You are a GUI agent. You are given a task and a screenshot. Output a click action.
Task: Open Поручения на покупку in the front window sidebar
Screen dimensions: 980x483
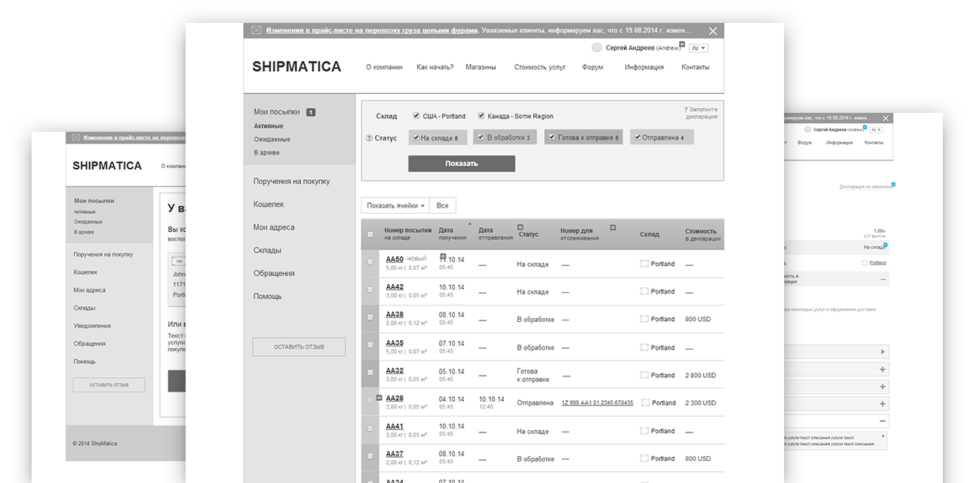pos(291,182)
